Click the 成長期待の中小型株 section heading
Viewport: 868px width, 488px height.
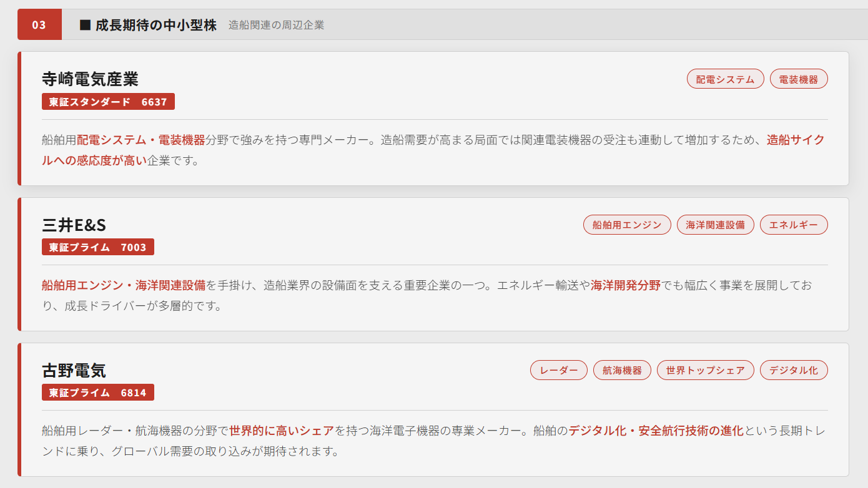[155, 25]
